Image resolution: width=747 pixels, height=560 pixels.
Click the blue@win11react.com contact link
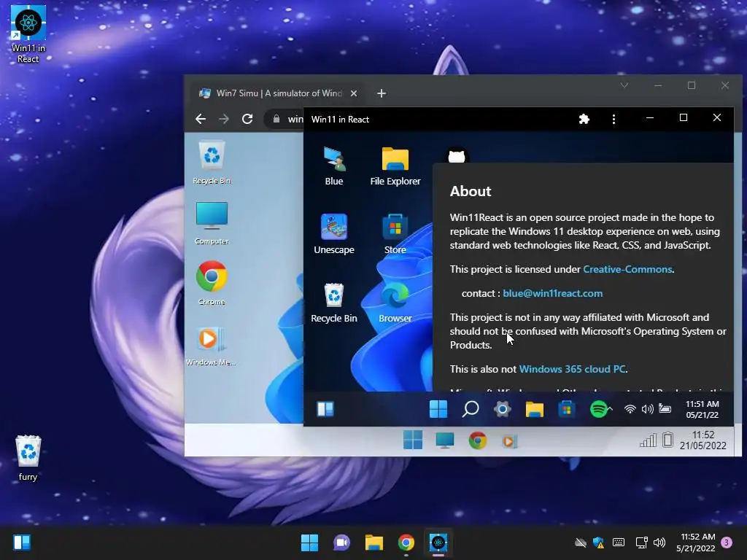pos(553,293)
